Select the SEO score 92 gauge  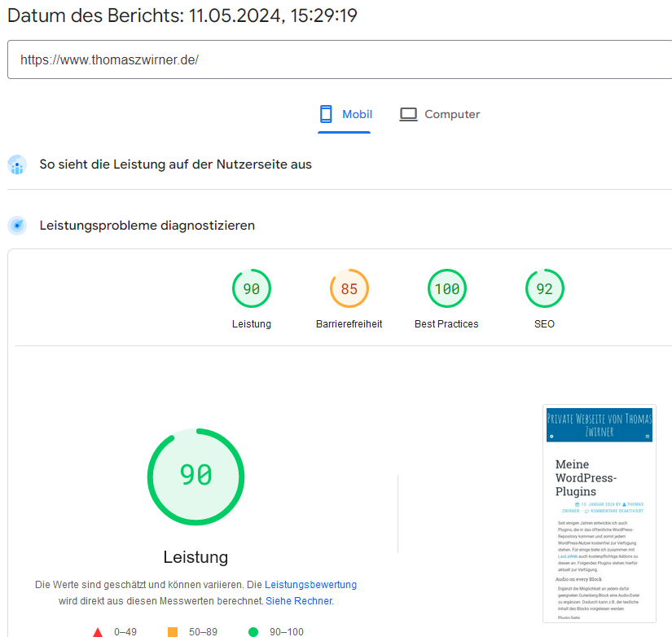click(544, 288)
